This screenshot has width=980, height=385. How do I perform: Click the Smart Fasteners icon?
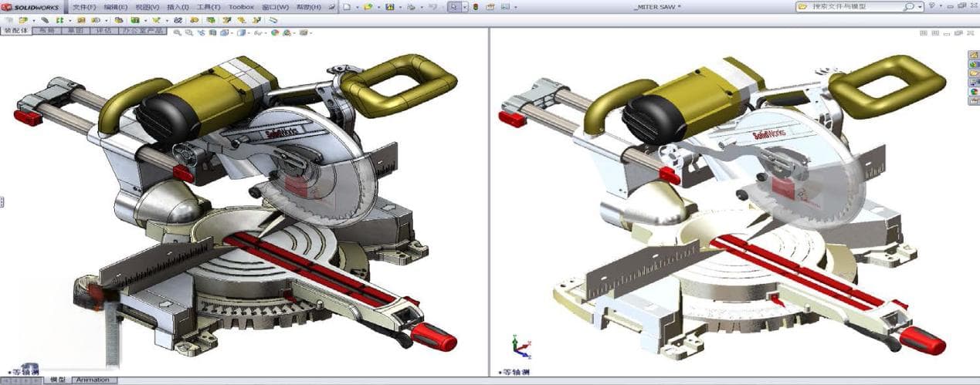(81, 20)
